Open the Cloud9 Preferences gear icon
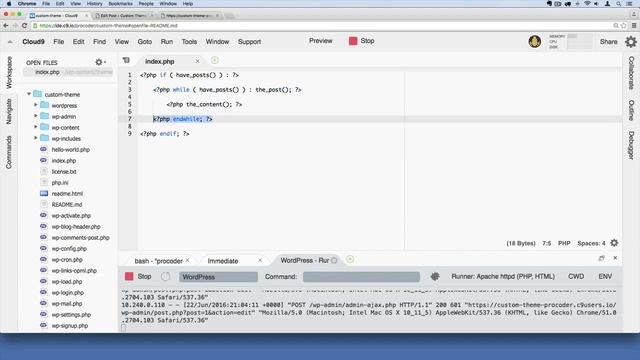The width and height of the screenshot is (640, 360). (x=631, y=42)
